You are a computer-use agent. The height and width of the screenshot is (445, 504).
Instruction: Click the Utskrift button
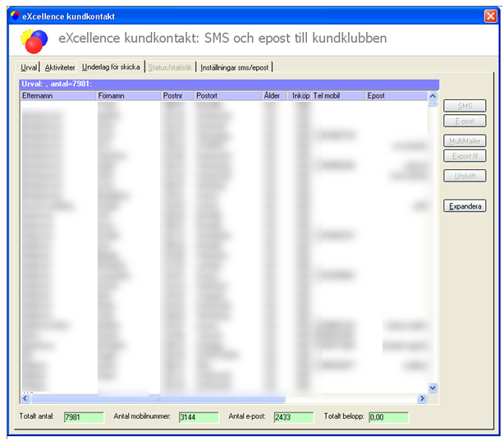465,176
